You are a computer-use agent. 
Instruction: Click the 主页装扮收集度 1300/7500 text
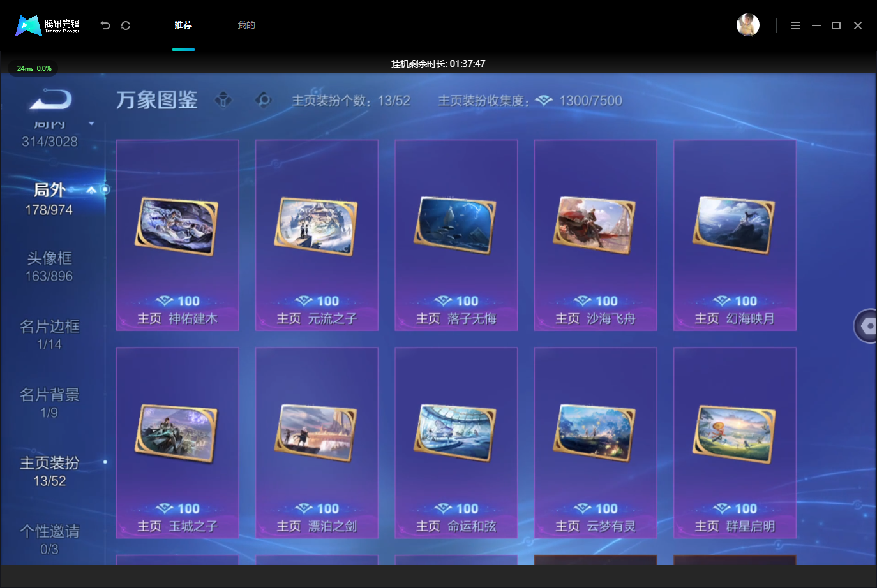click(x=530, y=101)
